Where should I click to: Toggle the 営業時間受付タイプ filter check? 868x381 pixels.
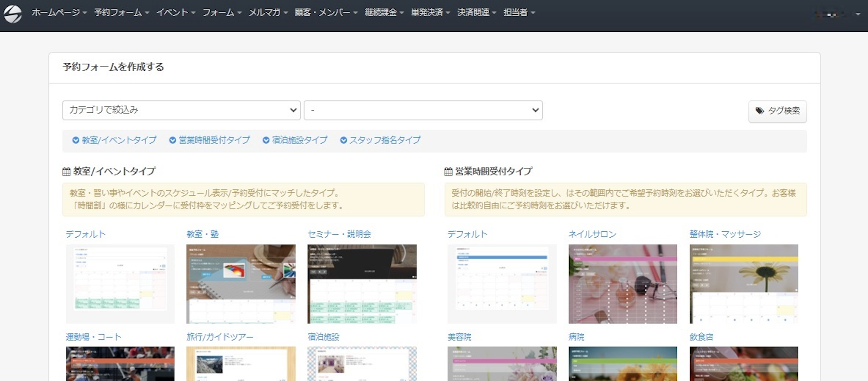[172, 140]
